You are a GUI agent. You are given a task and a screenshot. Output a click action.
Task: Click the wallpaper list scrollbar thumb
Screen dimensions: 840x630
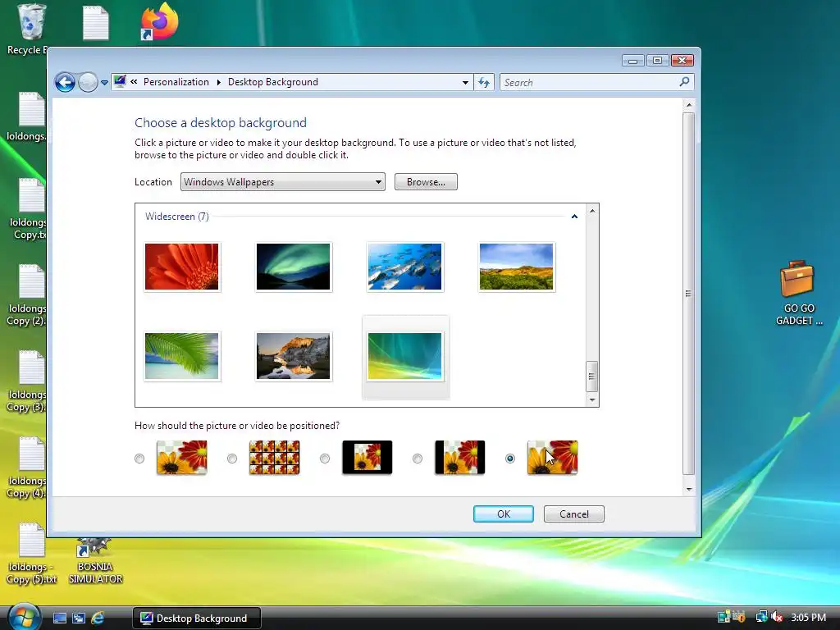point(592,376)
